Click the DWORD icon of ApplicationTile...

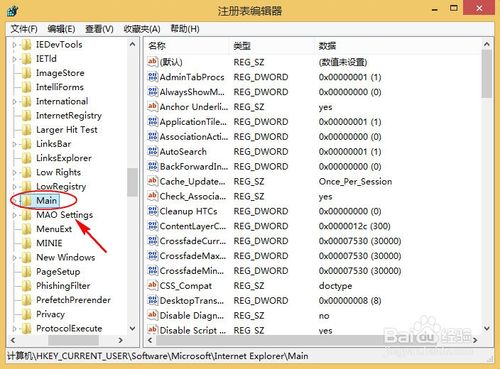(152, 121)
